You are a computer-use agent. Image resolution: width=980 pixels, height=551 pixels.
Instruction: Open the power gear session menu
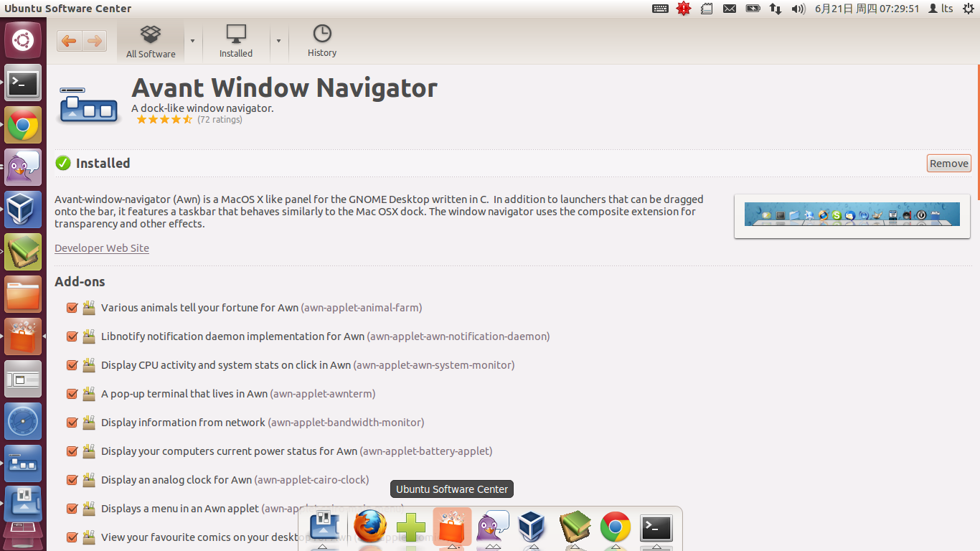click(969, 9)
